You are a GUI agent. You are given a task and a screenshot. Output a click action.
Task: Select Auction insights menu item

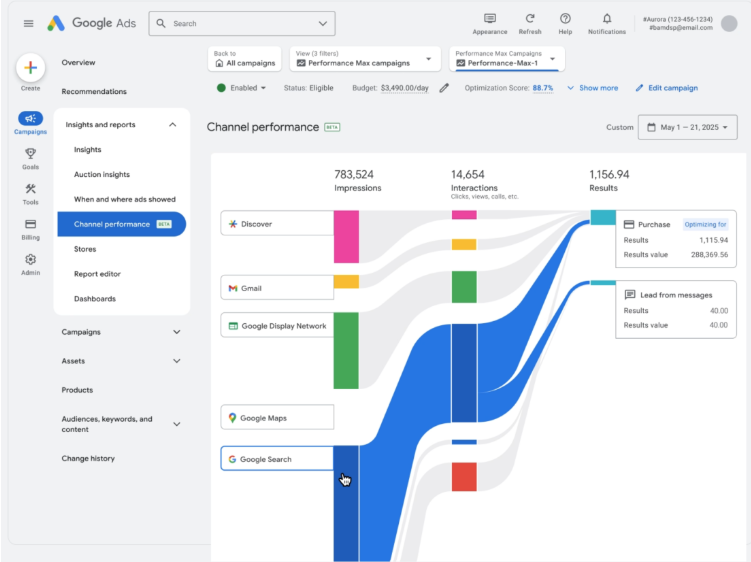pos(102,174)
